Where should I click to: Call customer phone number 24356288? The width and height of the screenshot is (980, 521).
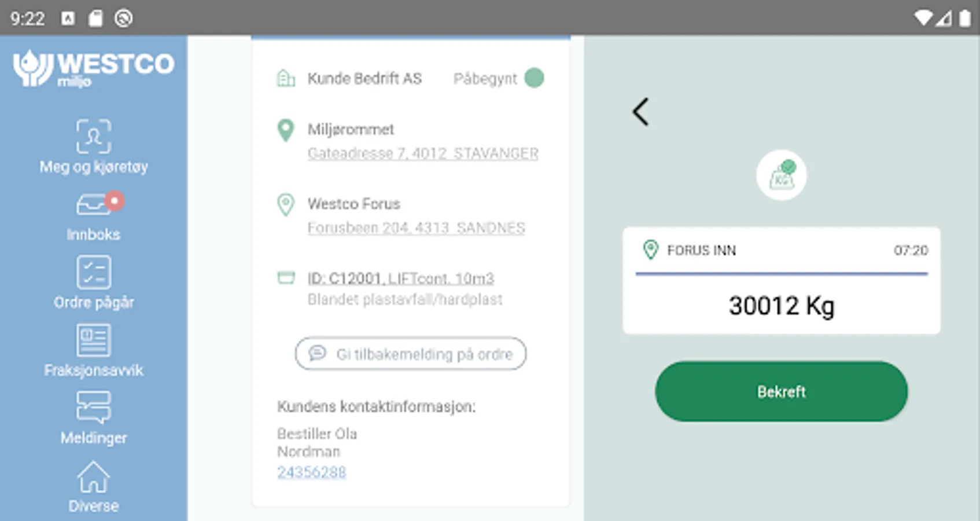[x=311, y=472]
